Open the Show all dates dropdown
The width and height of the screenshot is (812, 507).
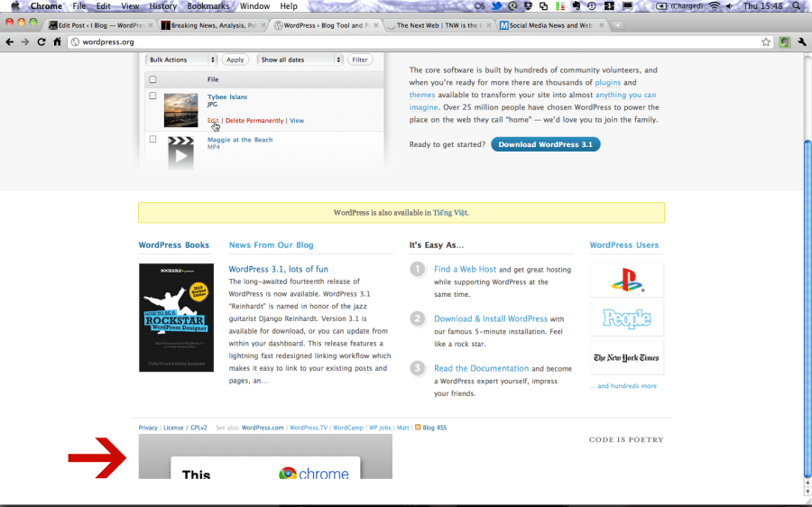tap(300, 60)
